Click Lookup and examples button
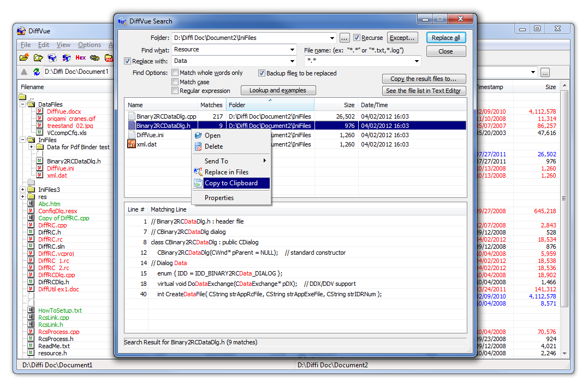 click(278, 90)
